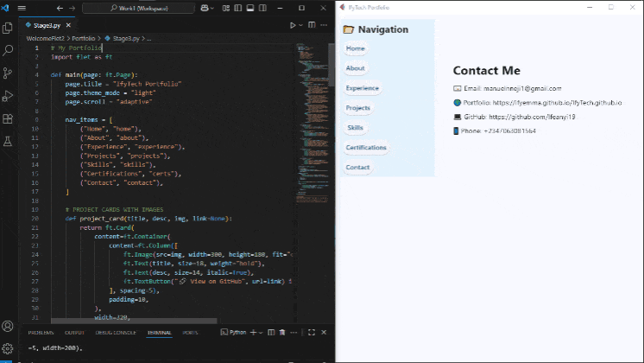Viewport: 644px width, 363px height.
Task: Click the VS Code logo icon
Action: [5, 8]
